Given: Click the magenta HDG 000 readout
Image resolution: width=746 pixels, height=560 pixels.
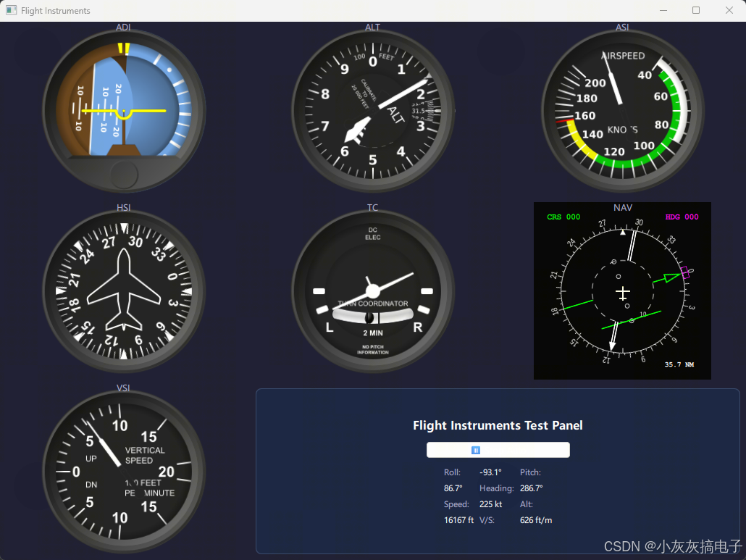Looking at the screenshot, I should point(682,217).
